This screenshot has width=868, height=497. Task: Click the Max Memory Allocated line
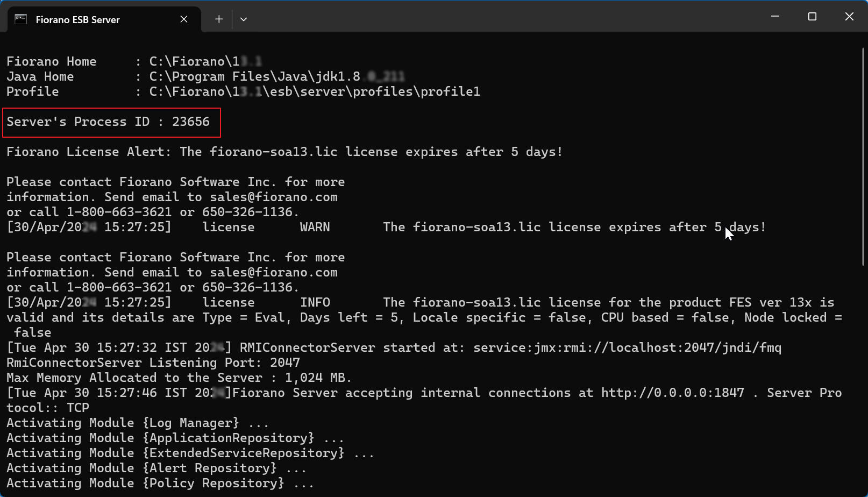coord(179,378)
